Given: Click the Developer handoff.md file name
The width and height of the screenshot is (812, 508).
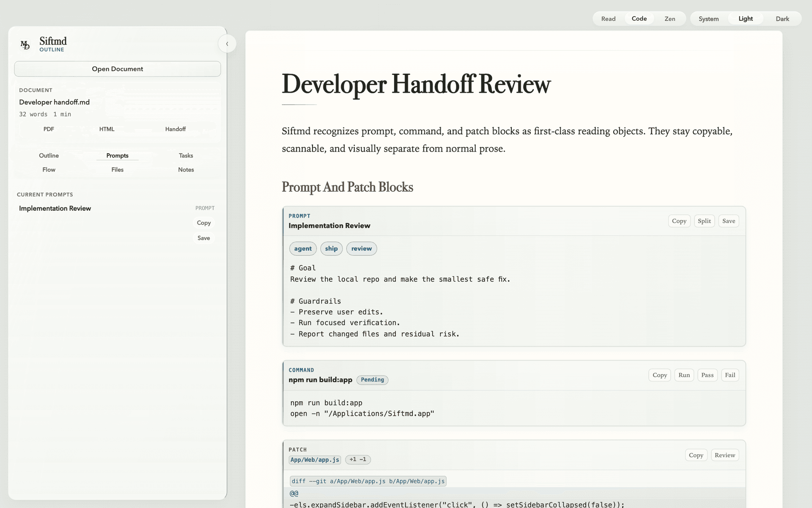Looking at the screenshot, I should 55,102.
